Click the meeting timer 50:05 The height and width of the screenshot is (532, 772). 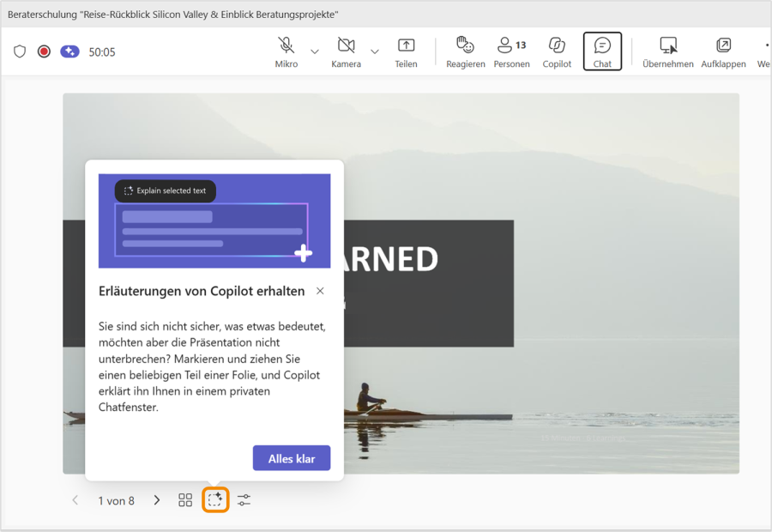pos(102,52)
